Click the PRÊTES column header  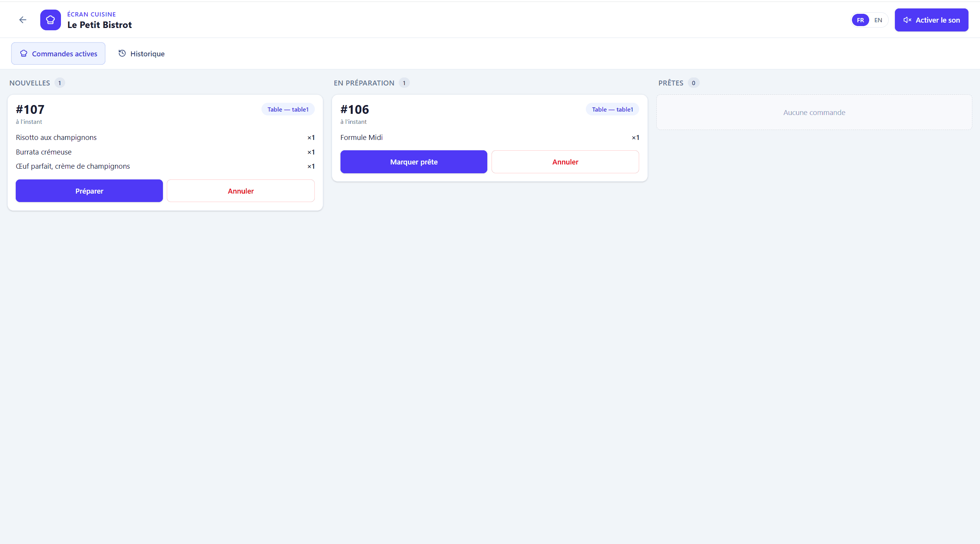[671, 83]
